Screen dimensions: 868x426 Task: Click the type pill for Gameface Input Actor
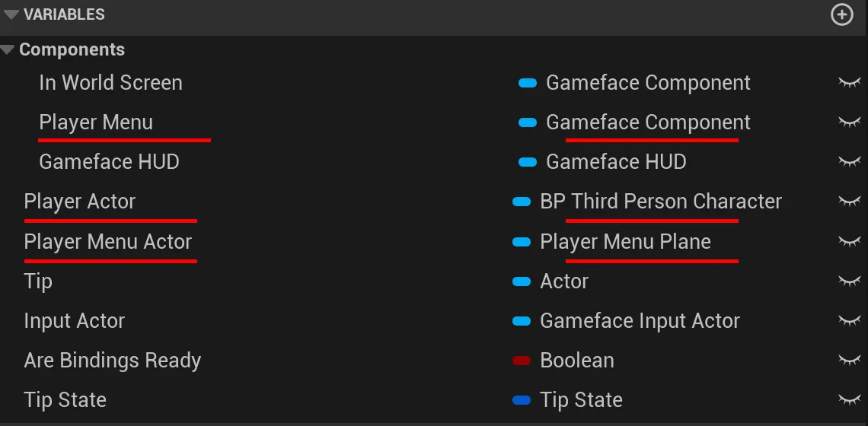coord(522,321)
